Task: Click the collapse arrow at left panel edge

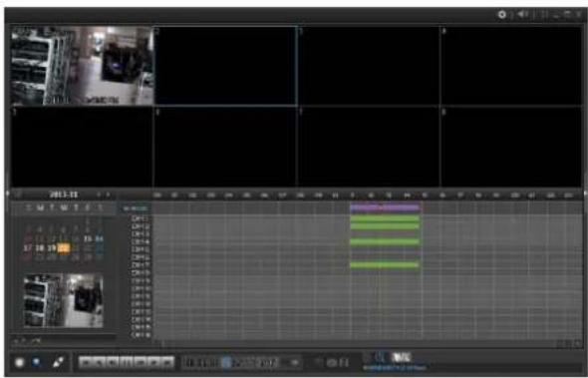Action: point(7,192)
